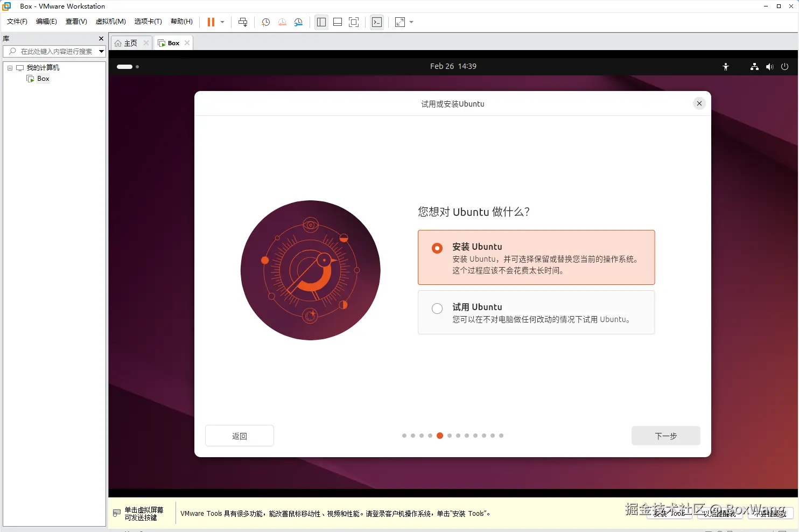
Task: Click the 下一步 button
Action: (x=665, y=436)
